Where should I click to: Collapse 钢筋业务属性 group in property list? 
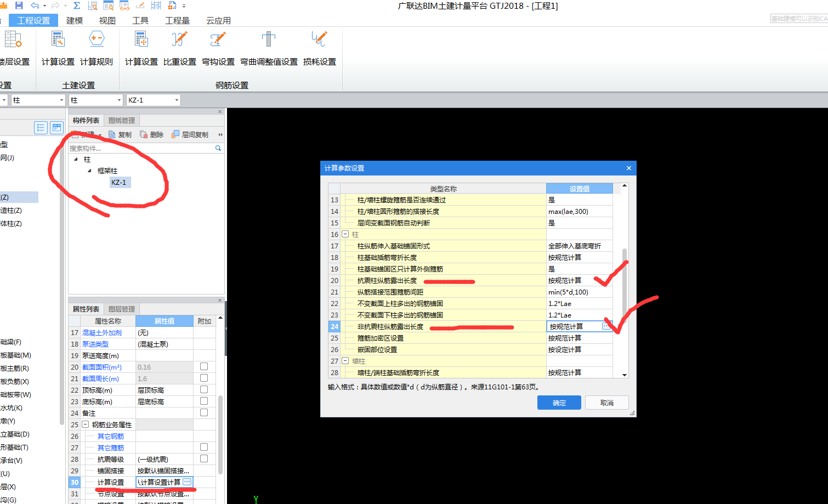click(x=85, y=424)
